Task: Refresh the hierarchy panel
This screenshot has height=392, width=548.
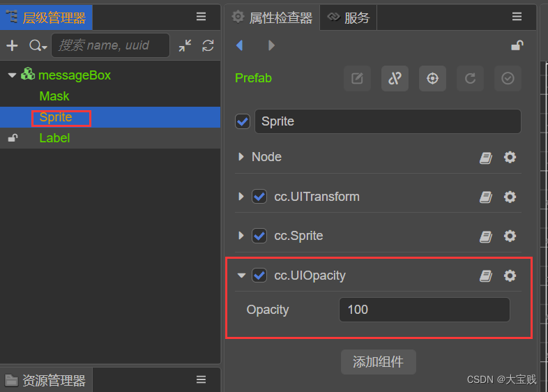Action: click(x=208, y=46)
